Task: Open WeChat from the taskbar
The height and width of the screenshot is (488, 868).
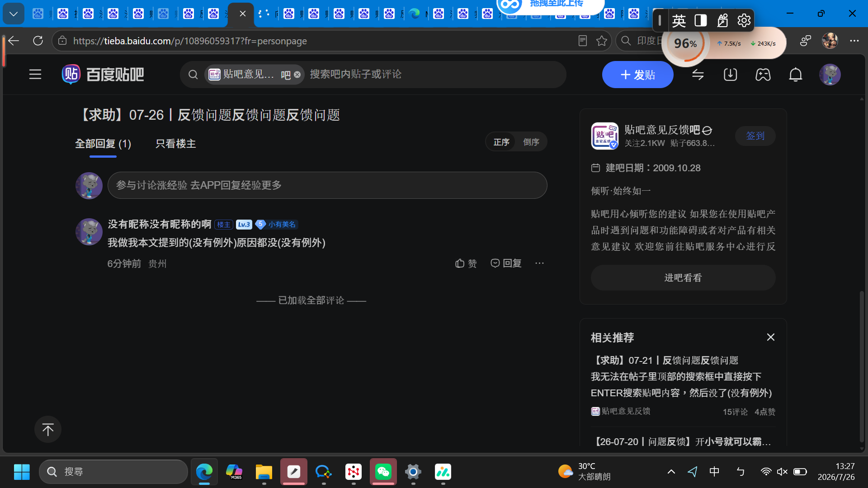Action: tap(383, 472)
